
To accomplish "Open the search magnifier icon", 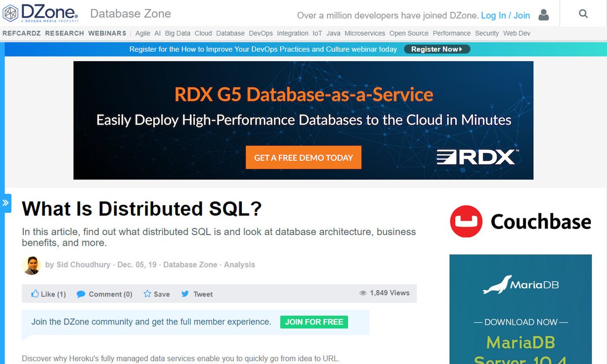I will click(x=583, y=14).
